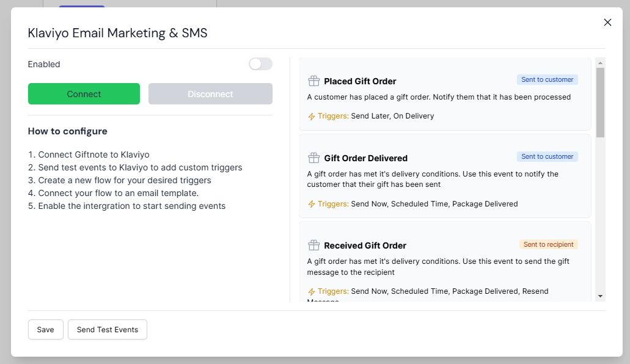The image size is (630, 364).
Task: Toggle the Enabled switch on
Action: [x=260, y=64]
